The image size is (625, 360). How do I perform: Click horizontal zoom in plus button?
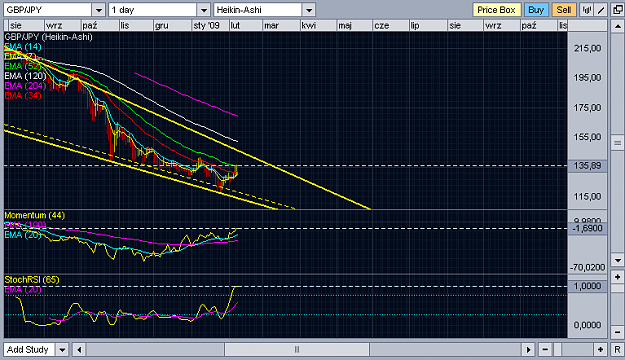click(600, 350)
